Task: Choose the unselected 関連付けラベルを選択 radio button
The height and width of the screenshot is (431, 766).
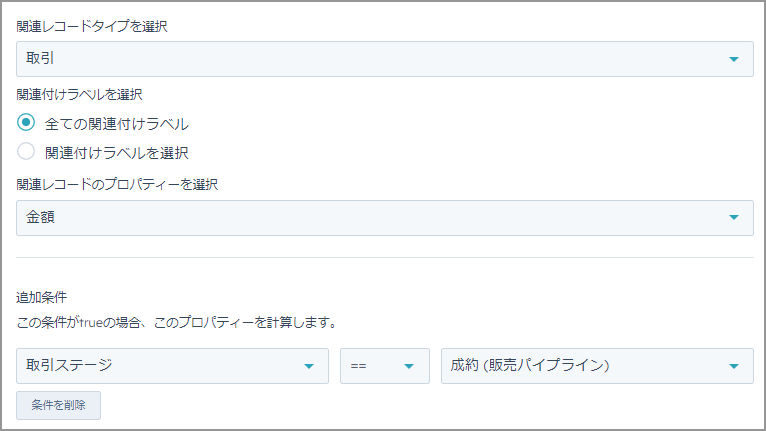Action: click(26, 151)
